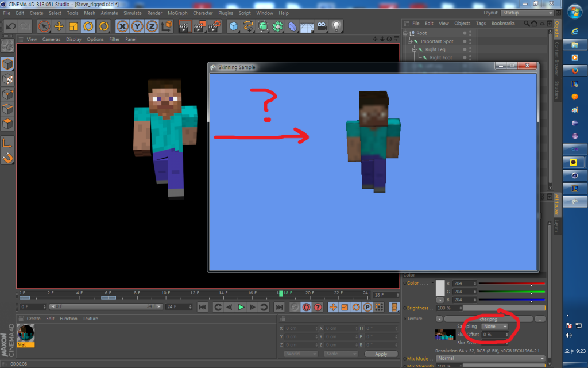Jump to the start of the animation
588x368 pixels.
pos(203,308)
